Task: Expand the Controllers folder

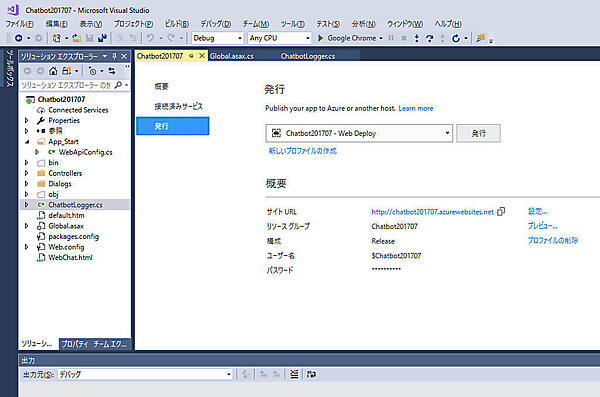Action: 26,173
